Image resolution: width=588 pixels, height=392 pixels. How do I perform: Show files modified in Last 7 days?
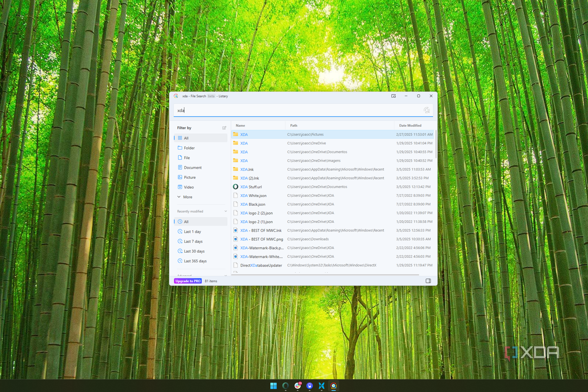(201, 241)
